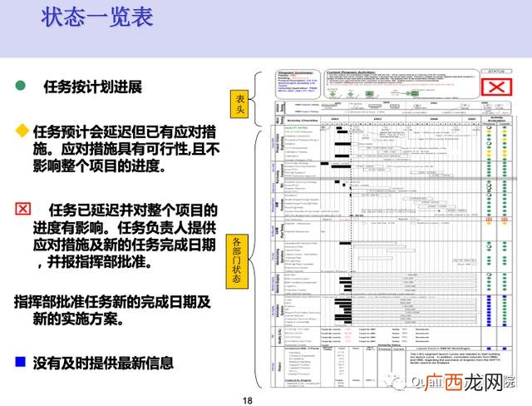The width and height of the screenshot is (532, 406).
Task: Click the yellow diamond legend icon
Action: coord(22,131)
